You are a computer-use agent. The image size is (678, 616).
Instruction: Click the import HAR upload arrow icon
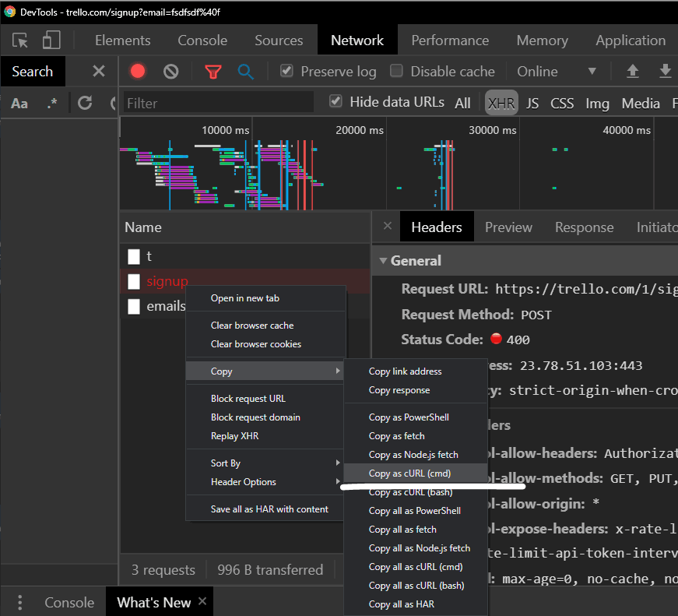tap(633, 71)
